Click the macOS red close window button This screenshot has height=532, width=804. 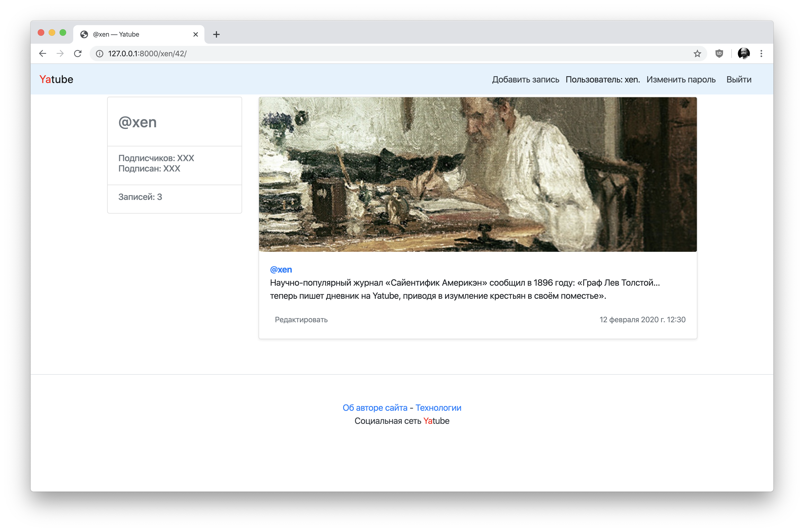(41, 32)
